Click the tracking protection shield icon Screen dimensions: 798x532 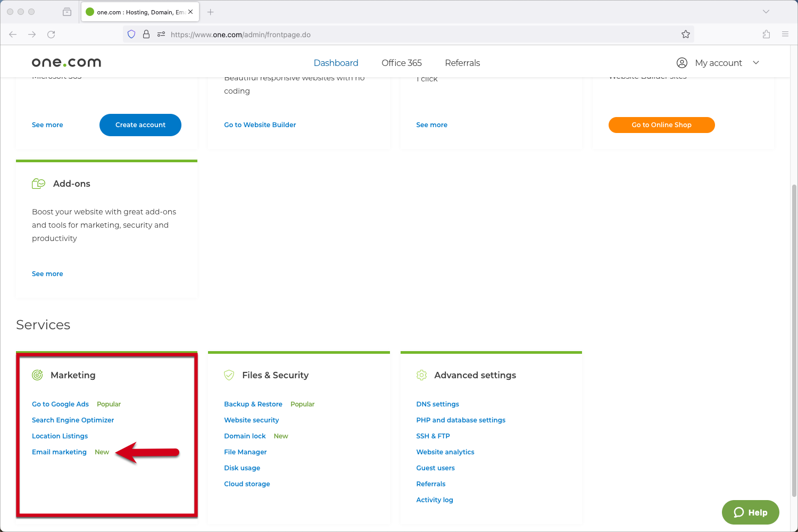[x=131, y=34]
